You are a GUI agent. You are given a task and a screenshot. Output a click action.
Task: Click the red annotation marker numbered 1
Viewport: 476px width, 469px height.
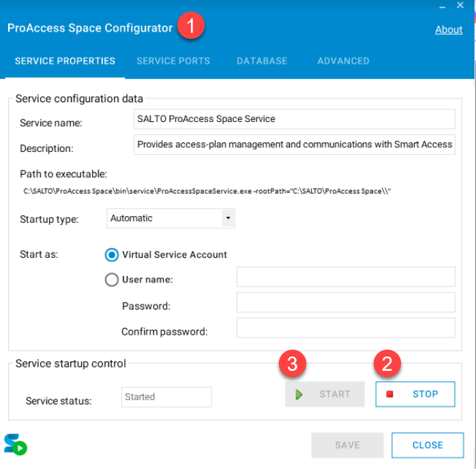point(190,27)
